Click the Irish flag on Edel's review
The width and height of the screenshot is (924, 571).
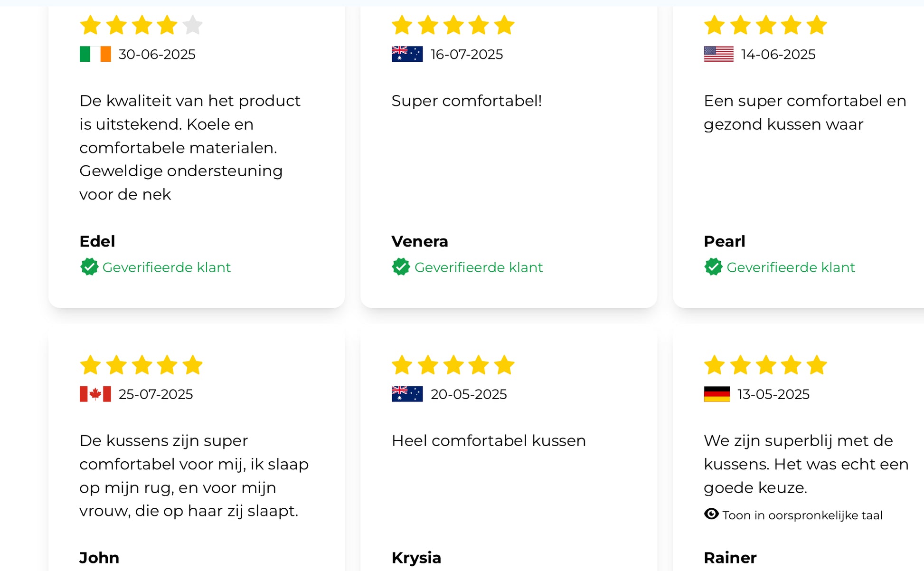95,54
